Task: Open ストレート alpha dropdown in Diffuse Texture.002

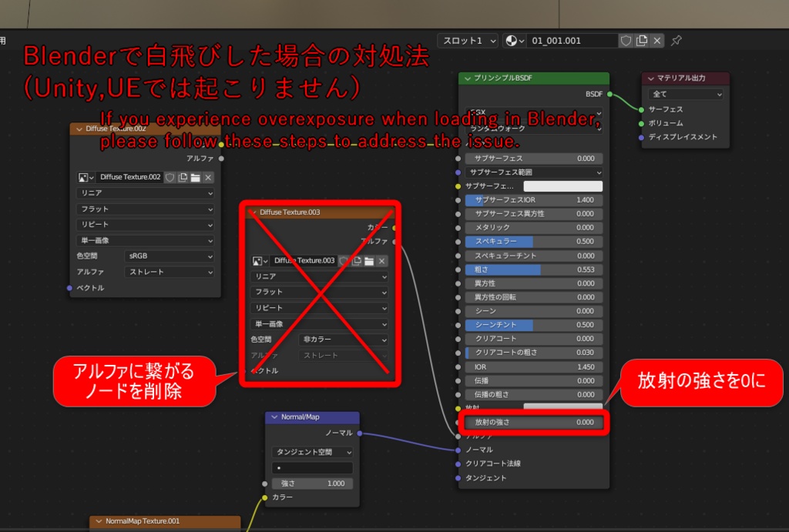Action: 169,272
